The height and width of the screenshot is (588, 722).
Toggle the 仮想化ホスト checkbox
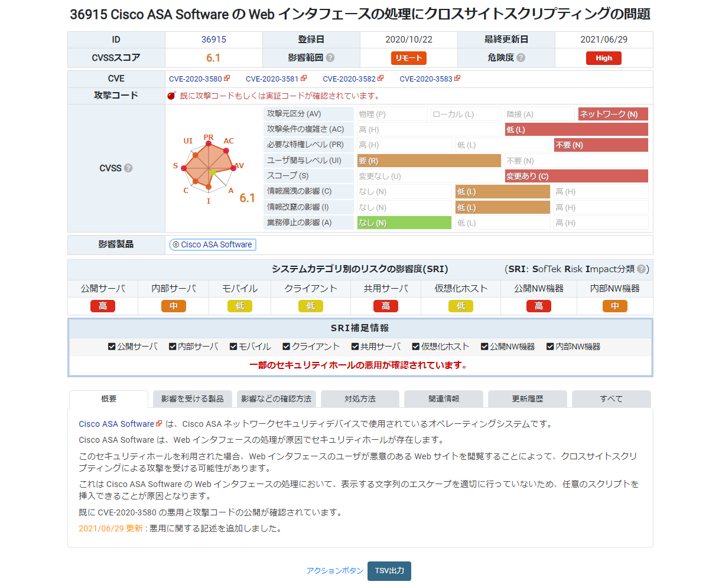[x=416, y=347]
